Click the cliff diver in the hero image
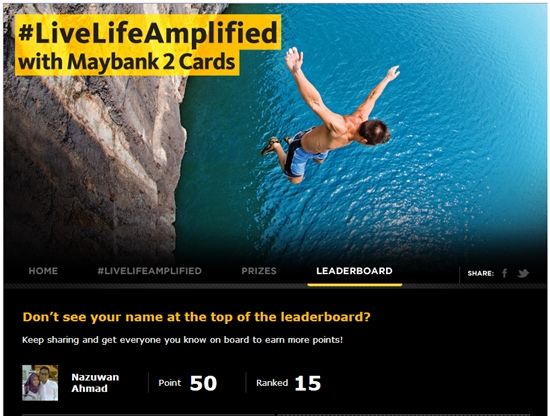 coord(330,116)
